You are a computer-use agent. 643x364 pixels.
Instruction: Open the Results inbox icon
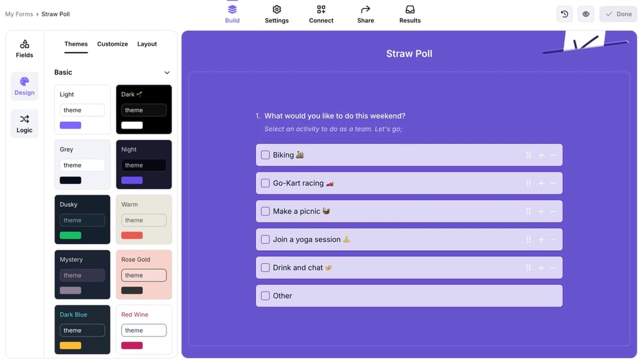coord(410,10)
